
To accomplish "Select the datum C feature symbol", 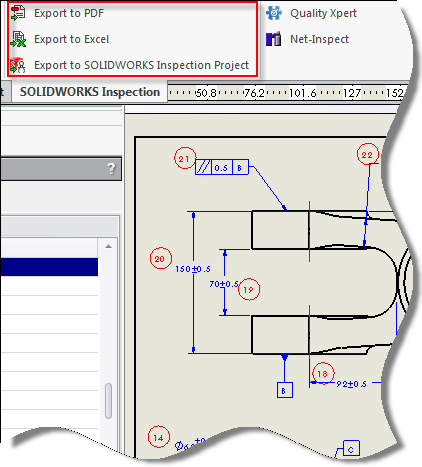I will point(351,448).
